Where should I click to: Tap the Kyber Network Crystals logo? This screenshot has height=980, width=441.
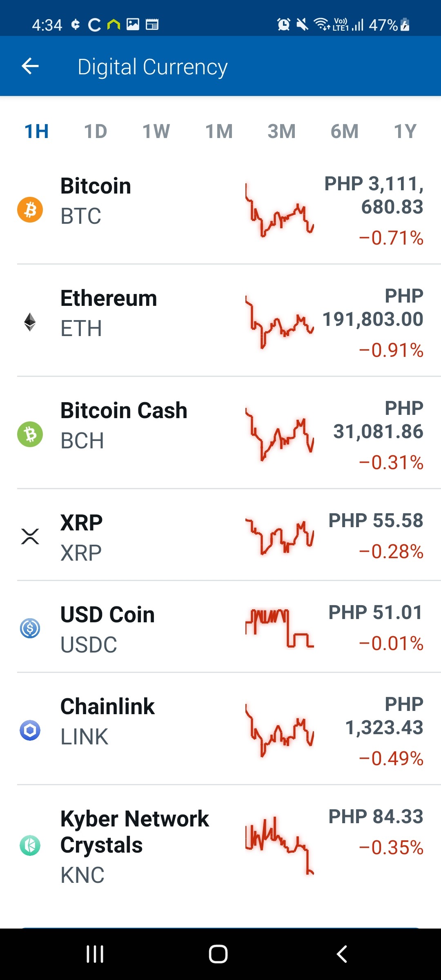tap(30, 845)
